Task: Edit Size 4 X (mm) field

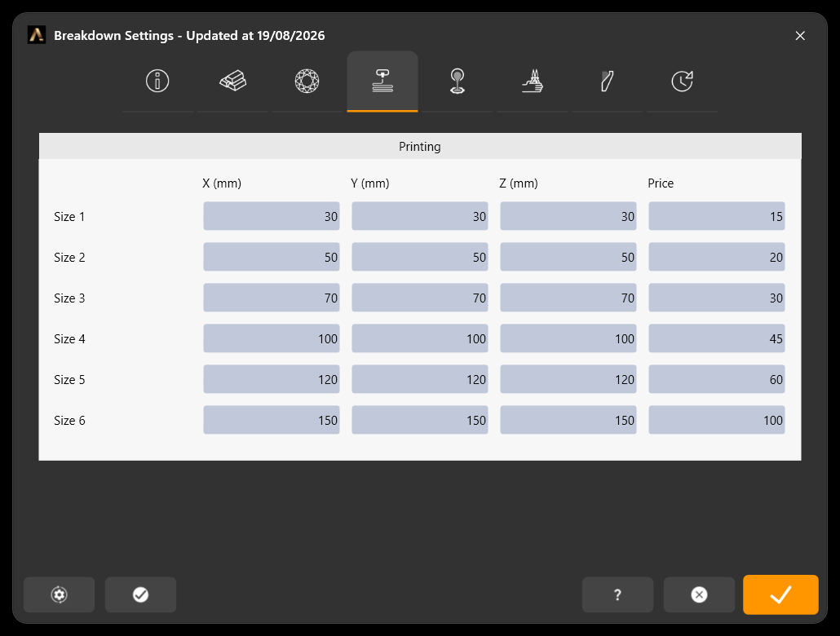Action: click(272, 338)
